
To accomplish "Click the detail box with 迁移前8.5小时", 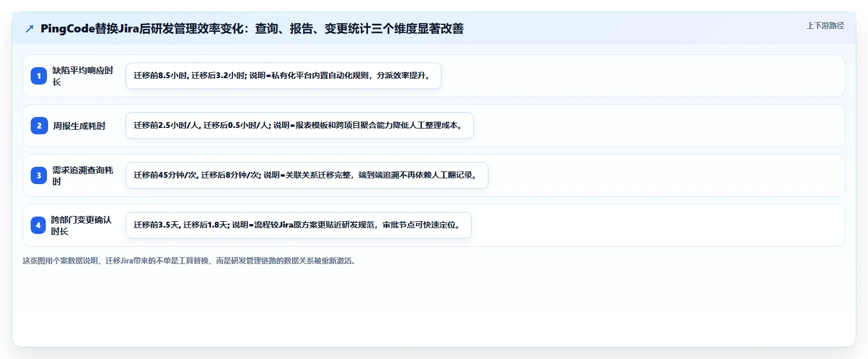I will coord(283,76).
